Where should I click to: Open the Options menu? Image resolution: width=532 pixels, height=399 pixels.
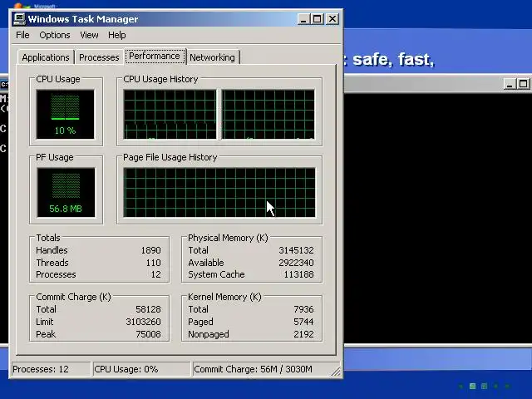tap(55, 35)
